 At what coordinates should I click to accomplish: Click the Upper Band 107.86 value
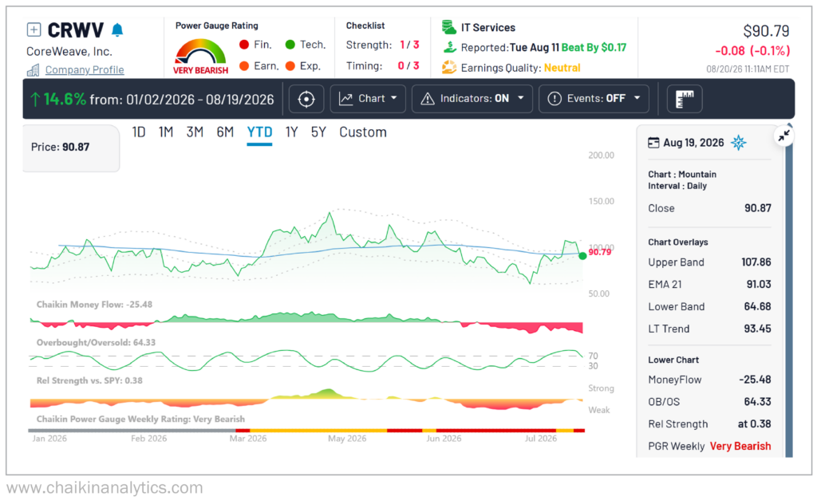[x=756, y=262]
